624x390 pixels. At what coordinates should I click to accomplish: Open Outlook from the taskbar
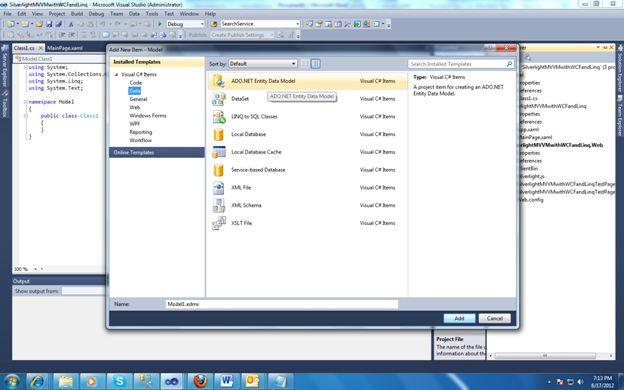(x=253, y=381)
